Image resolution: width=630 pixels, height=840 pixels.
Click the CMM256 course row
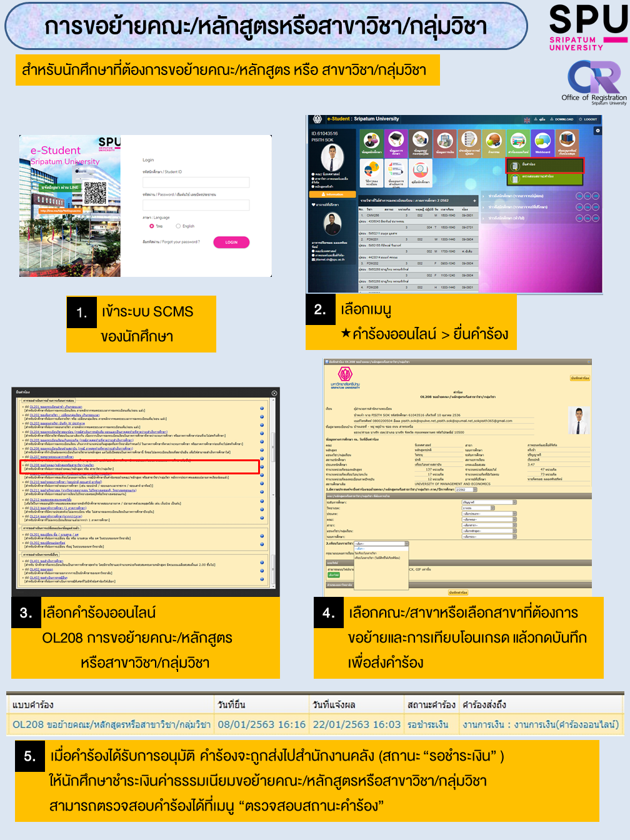417,215
